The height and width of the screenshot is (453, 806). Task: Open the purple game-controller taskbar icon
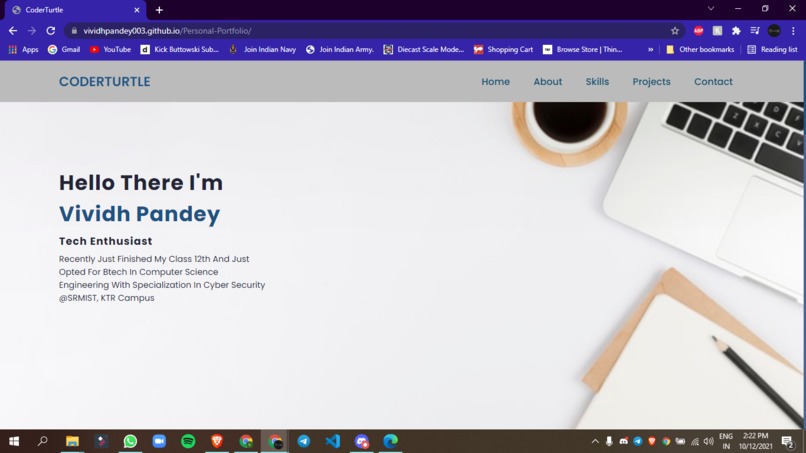pyautogui.click(x=362, y=441)
